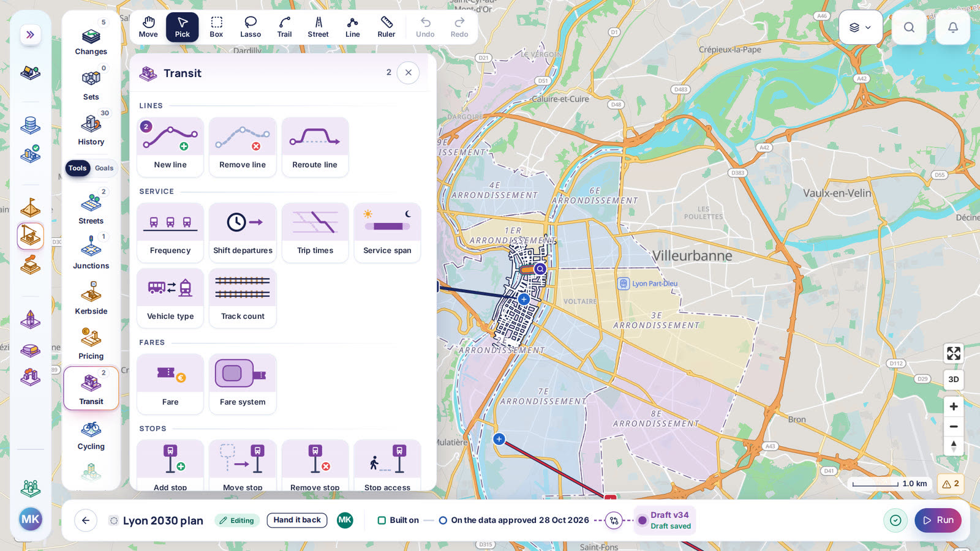
Task: Open the Streets tools
Action: (x=91, y=207)
